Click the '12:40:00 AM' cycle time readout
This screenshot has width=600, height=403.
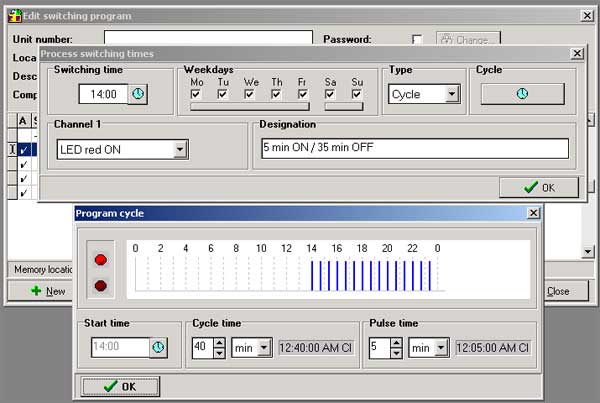(316, 348)
